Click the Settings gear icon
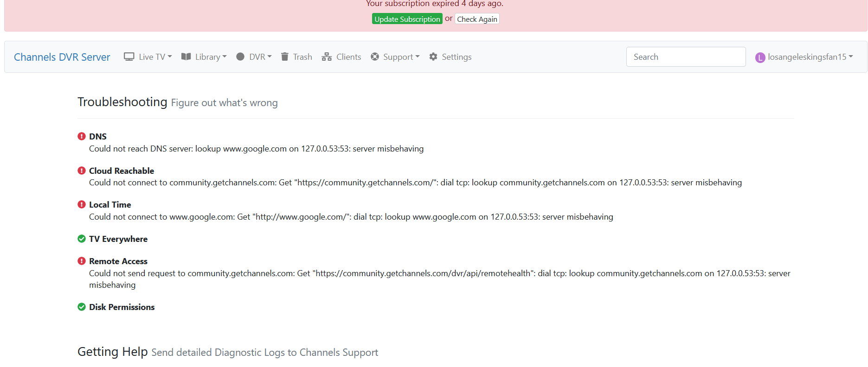The width and height of the screenshot is (868, 367). pyautogui.click(x=433, y=57)
